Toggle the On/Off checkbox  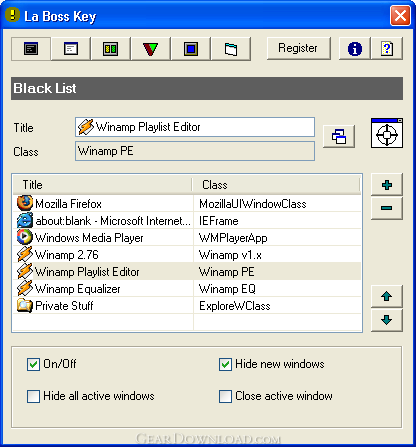(x=33, y=364)
